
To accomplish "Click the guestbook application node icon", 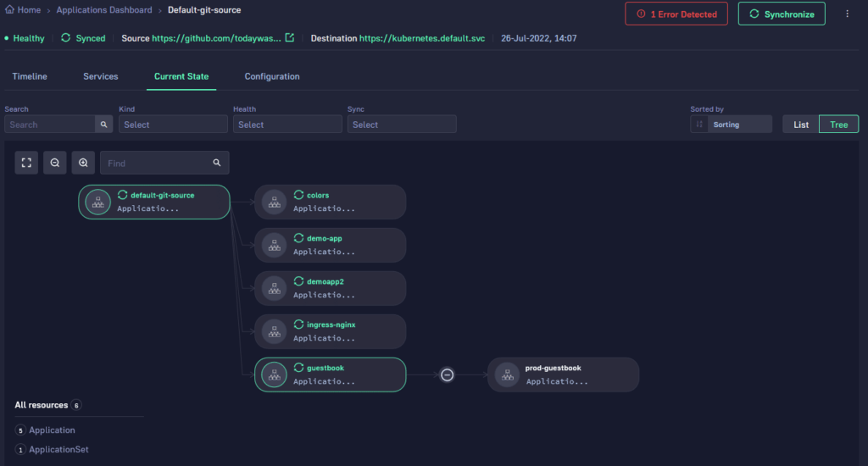I will 274,374.
